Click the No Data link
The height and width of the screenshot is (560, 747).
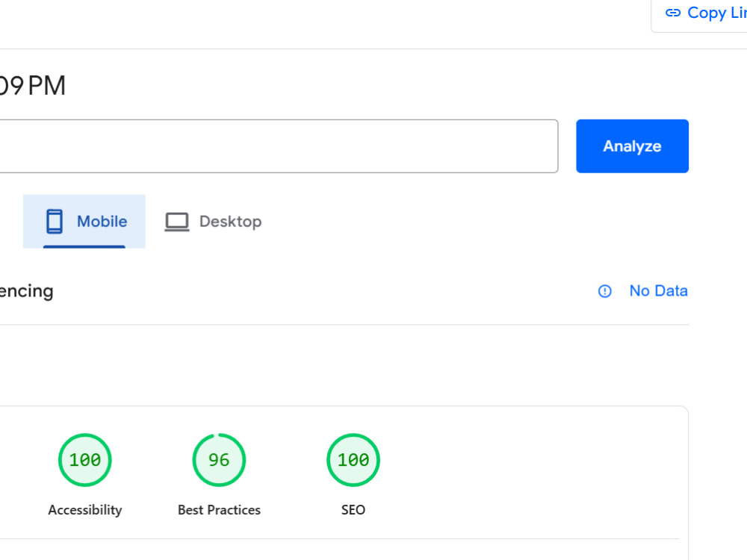pos(658,290)
